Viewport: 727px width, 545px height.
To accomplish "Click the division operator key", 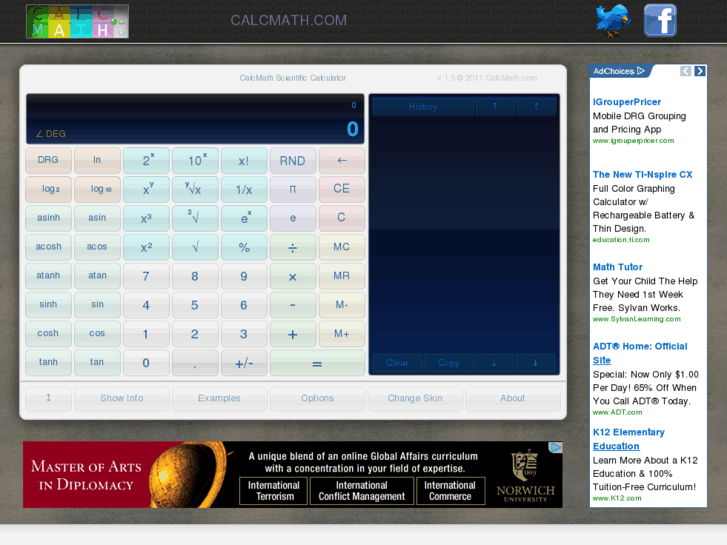I will click(293, 247).
